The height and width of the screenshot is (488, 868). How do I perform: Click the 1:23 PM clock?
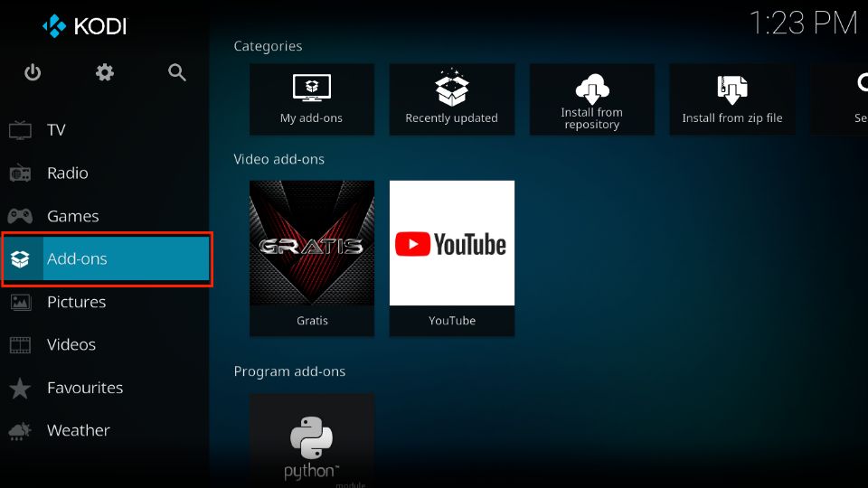(803, 23)
